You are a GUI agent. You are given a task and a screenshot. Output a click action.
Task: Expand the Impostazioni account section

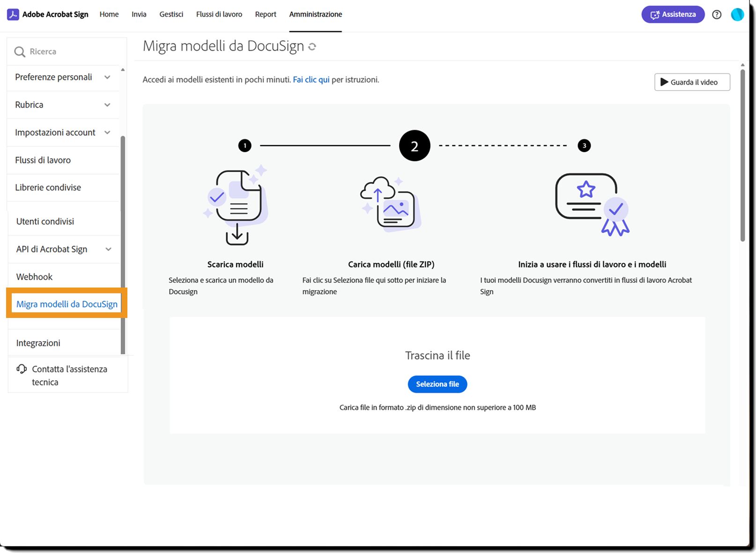107,133
